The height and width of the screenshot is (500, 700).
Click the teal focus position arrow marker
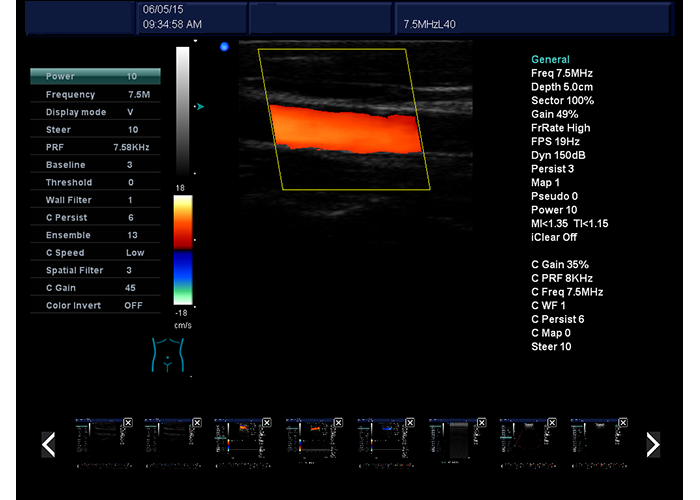pos(200,106)
